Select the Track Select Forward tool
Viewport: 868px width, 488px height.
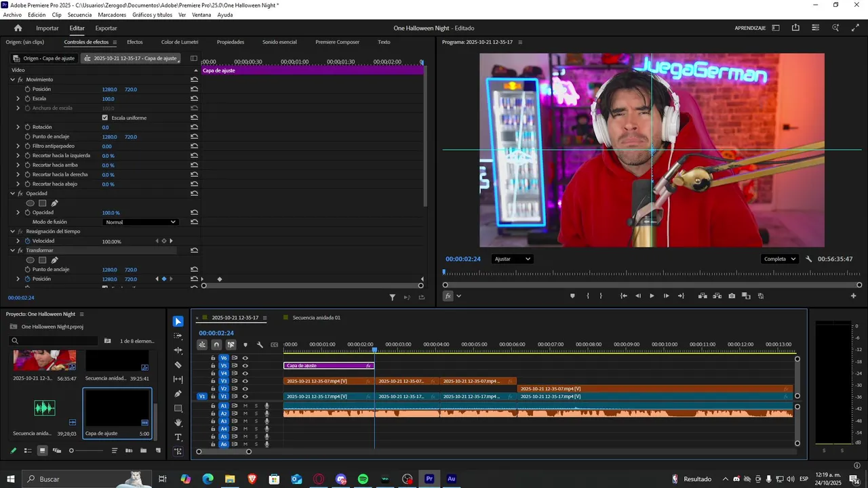pyautogui.click(x=178, y=336)
